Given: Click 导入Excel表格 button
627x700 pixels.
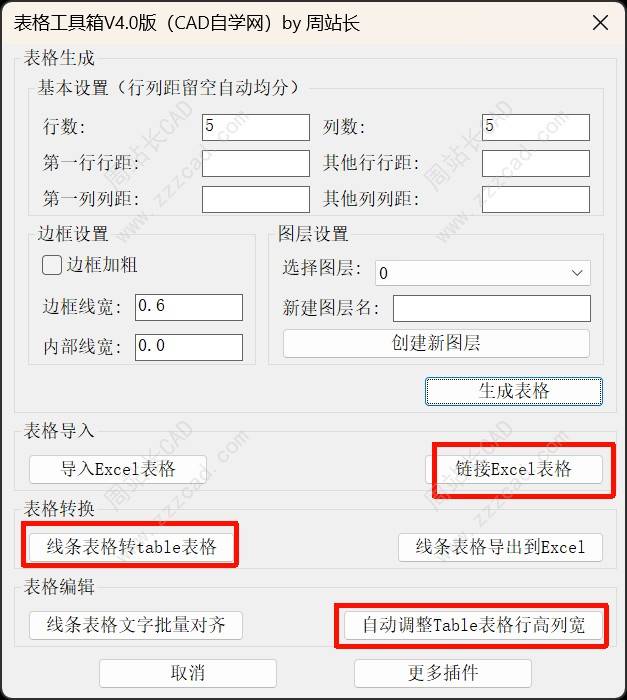Looking at the screenshot, I should click(118, 469).
